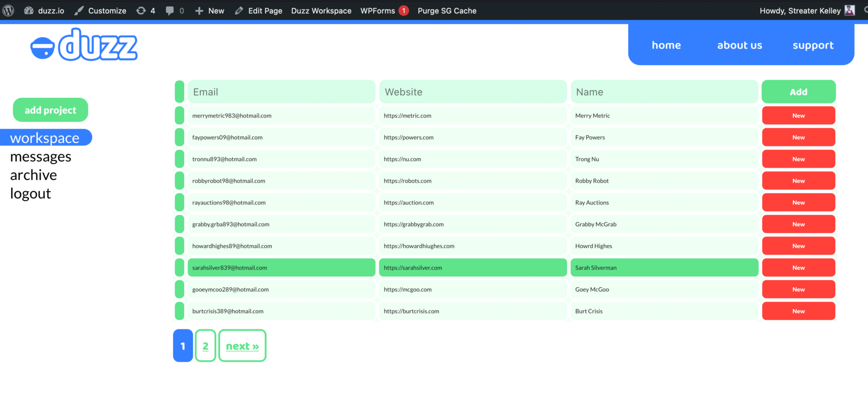This screenshot has width=868, height=394.
Task: Click New button for Fay Powers
Action: pos(799,137)
